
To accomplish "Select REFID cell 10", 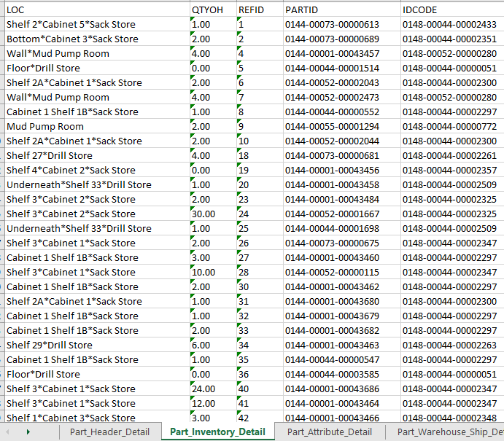I will (260, 141).
